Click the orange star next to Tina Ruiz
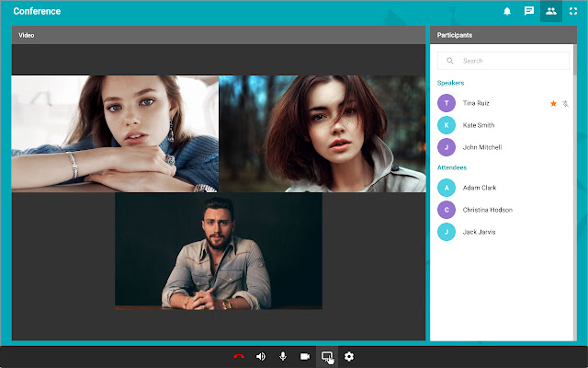The width and height of the screenshot is (588, 368). pyautogui.click(x=553, y=103)
